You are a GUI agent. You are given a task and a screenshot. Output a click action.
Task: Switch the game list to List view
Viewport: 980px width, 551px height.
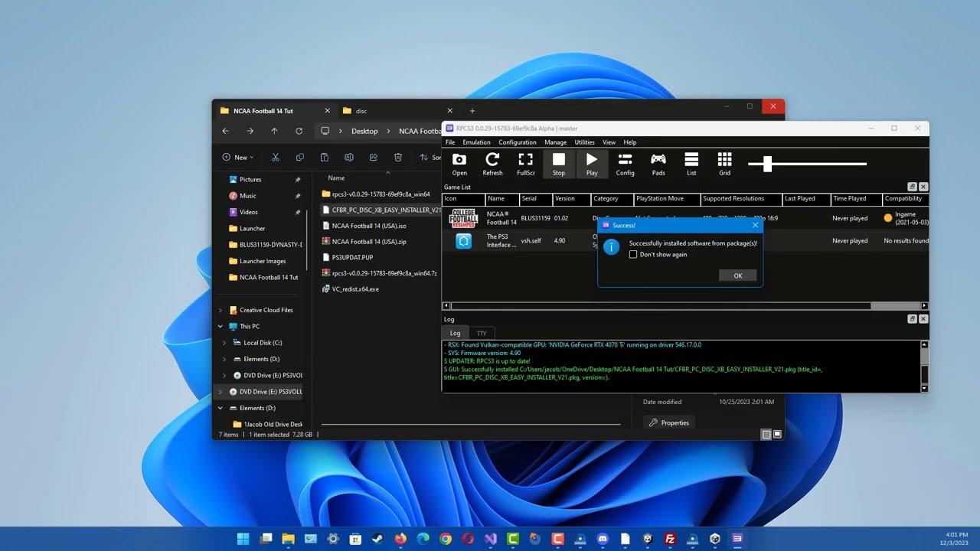(x=691, y=164)
